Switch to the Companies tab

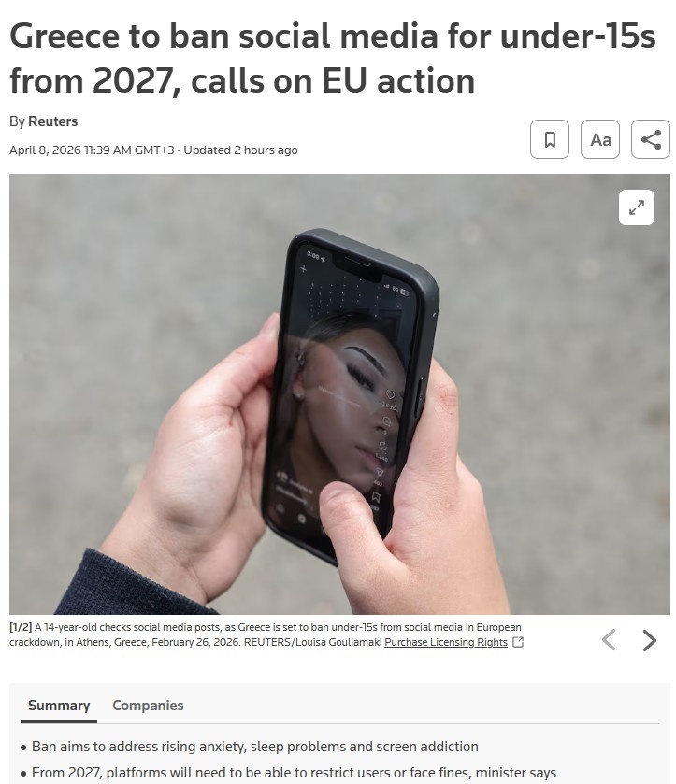tap(148, 706)
